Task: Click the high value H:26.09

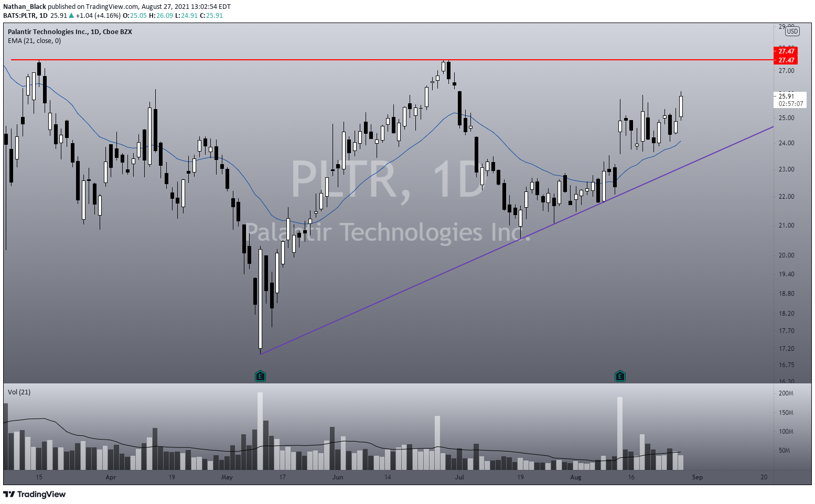Action: [x=161, y=15]
